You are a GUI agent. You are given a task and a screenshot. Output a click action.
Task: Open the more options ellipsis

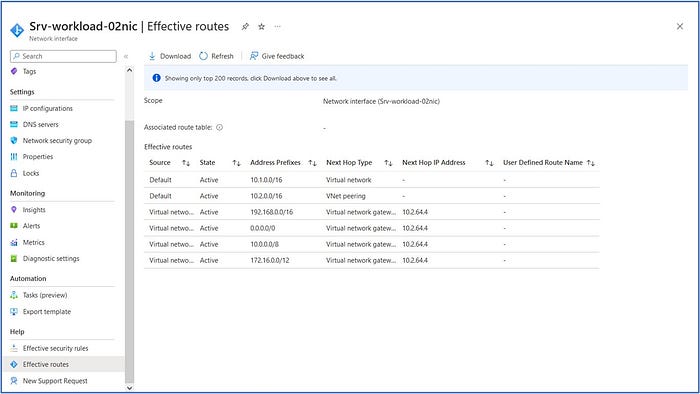(x=278, y=27)
